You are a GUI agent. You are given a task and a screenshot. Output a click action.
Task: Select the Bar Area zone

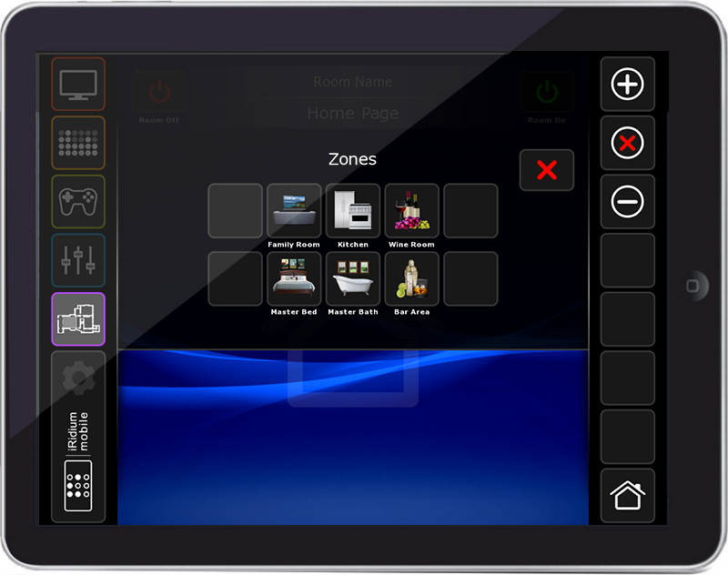(x=412, y=278)
